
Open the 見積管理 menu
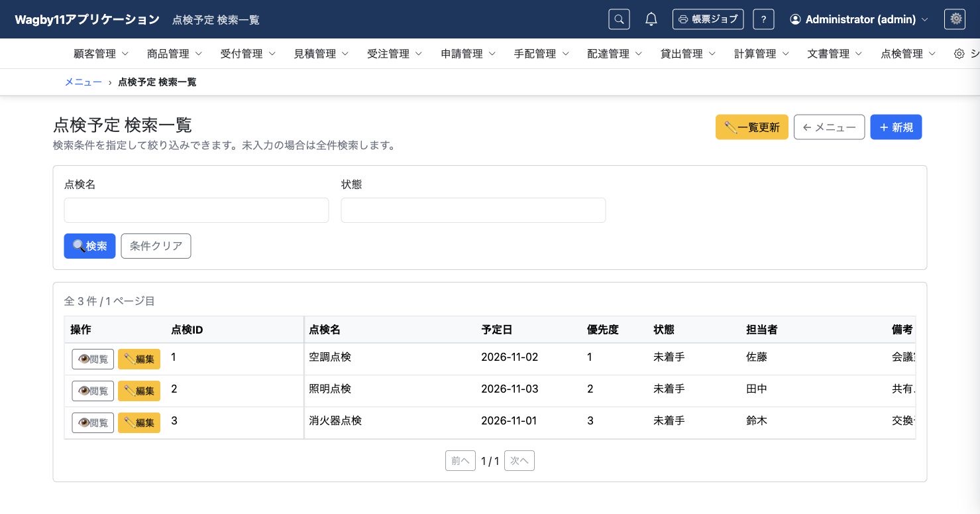322,54
